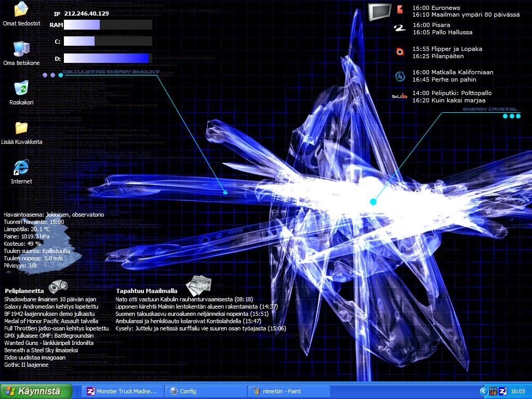Click the TV guide television icon
Image resolution: width=532 pixels, height=399 pixels.
(x=379, y=11)
